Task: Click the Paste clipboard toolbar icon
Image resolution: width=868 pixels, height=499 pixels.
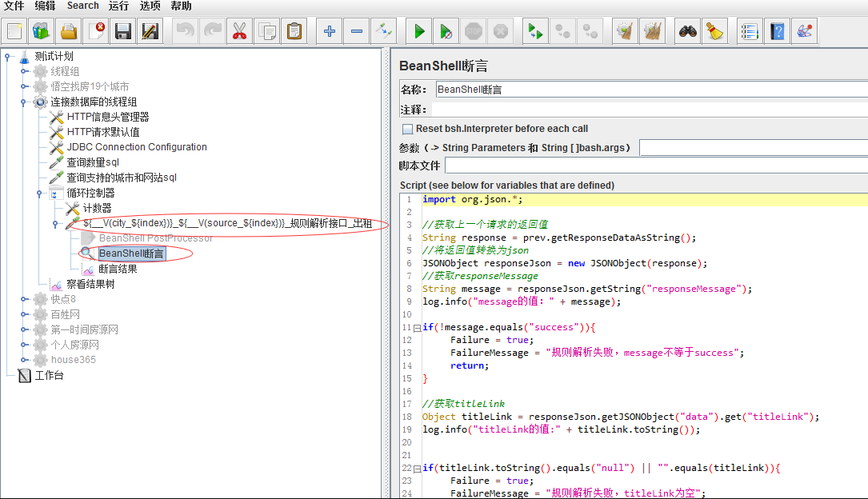Action: [x=294, y=31]
